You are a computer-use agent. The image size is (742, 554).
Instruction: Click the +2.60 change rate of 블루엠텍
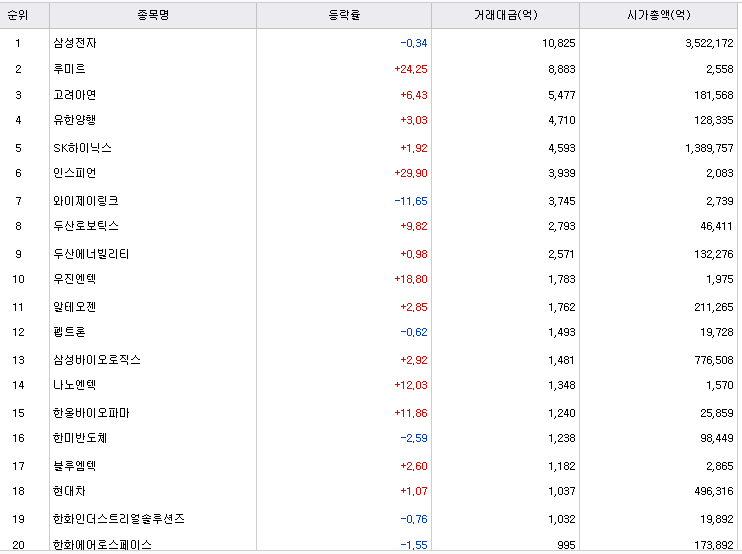pyautogui.click(x=414, y=466)
